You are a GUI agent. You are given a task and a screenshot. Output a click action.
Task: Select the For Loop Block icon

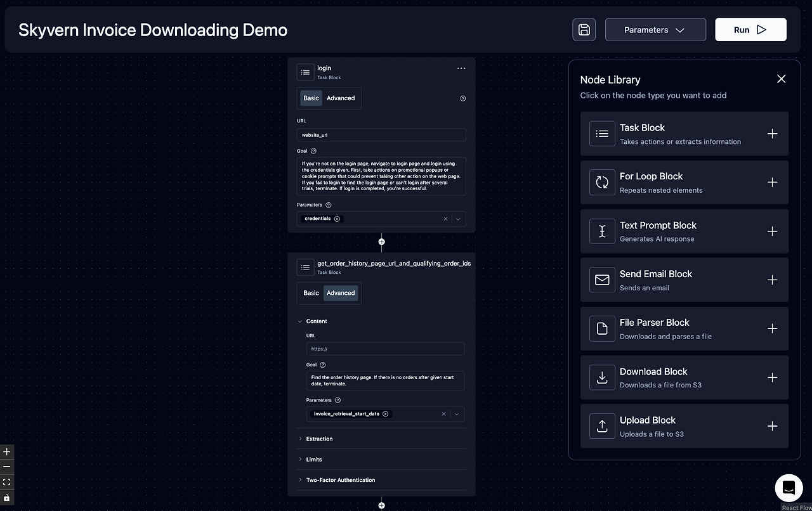pyautogui.click(x=602, y=183)
